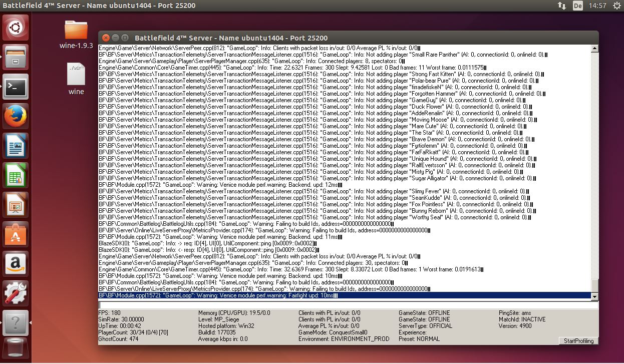Image resolution: width=624 pixels, height=364 pixels.
Task: Click the 'Version: 4900' status entry
Action: pyautogui.click(x=515, y=326)
